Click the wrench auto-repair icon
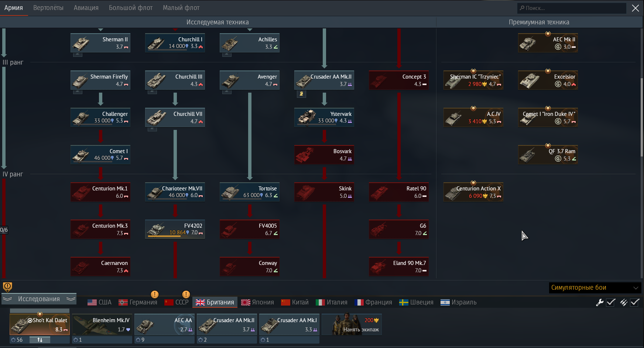Image resolution: width=644 pixels, height=348 pixels. [x=600, y=302]
